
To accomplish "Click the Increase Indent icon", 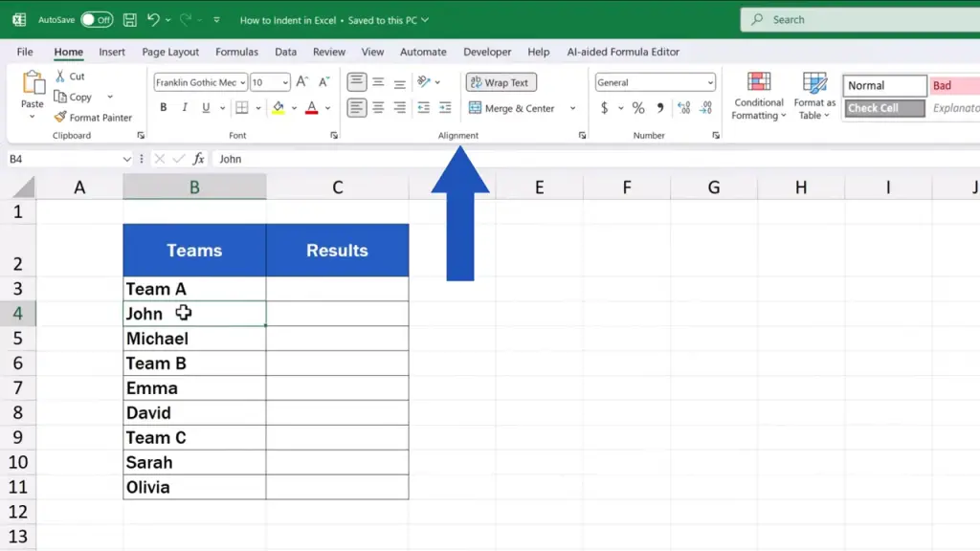I will coord(445,108).
